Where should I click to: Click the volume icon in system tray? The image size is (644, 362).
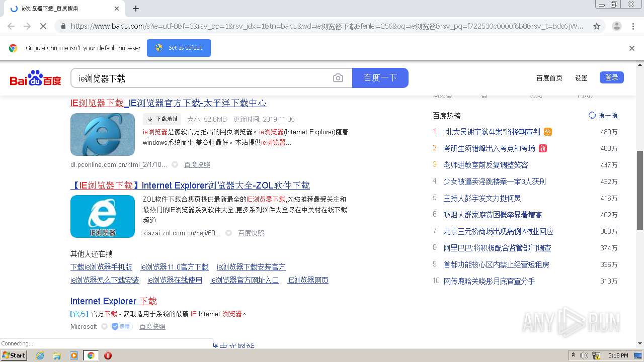(x=584, y=355)
